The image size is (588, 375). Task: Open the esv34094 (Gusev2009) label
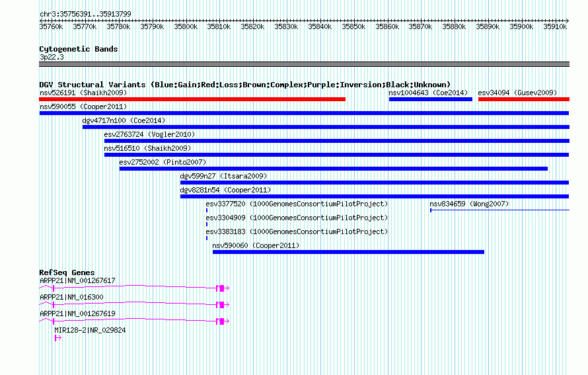[x=517, y=93]
